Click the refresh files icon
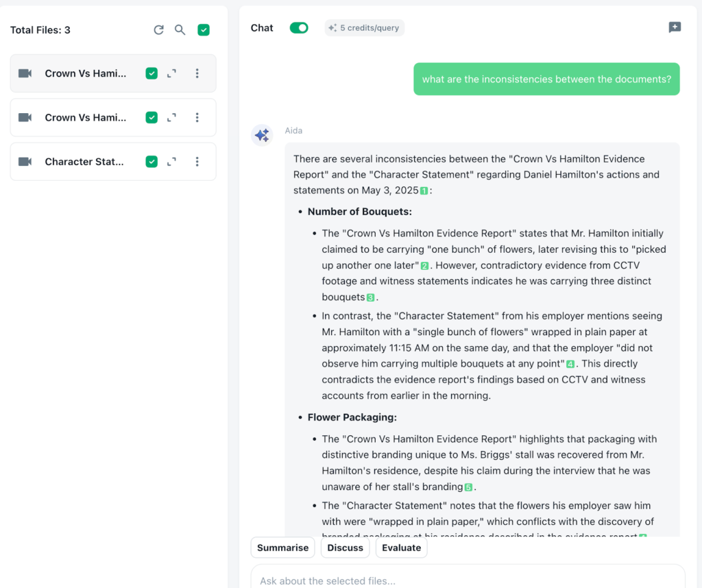702x588 pixels. [158, 29]
